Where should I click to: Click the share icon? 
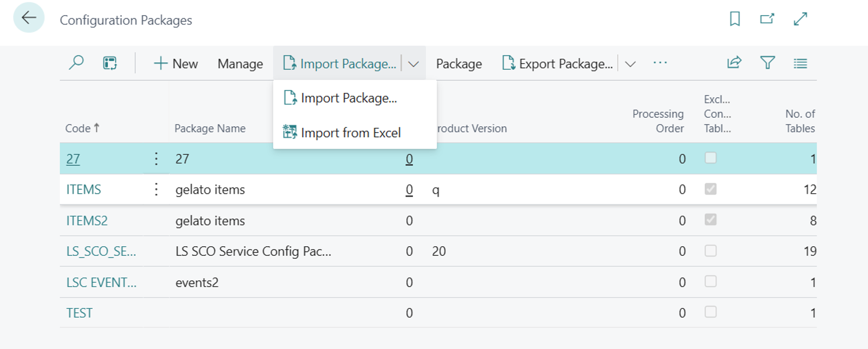[x=734, y=63]
